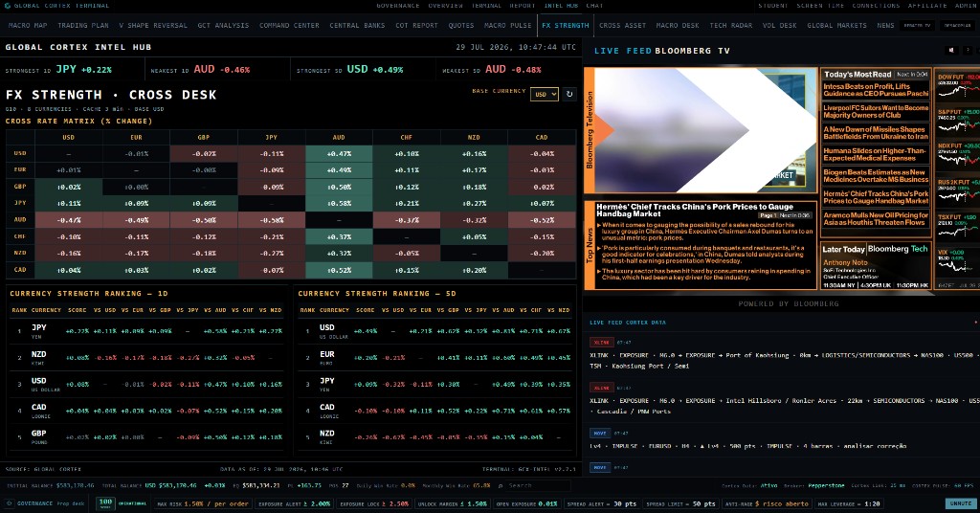
Task: Click headline 'Aramco Mulls New Oil Pricing'
Action: (876, 219)
